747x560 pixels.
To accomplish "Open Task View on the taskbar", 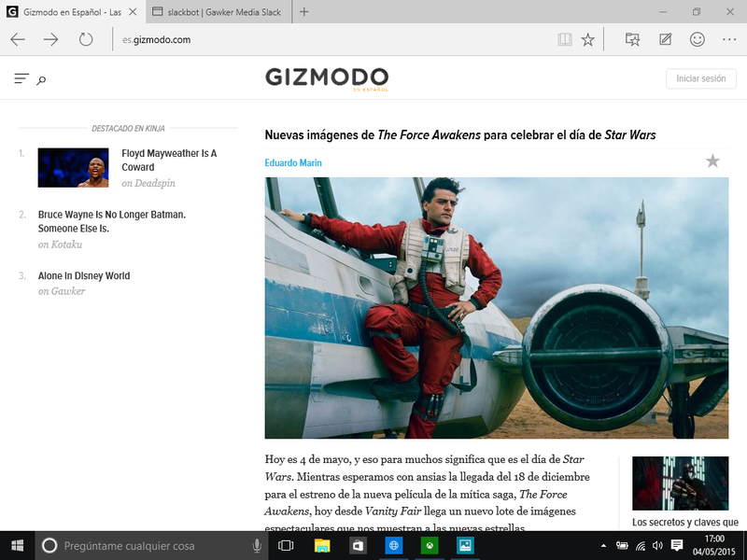I will [286, 546].
